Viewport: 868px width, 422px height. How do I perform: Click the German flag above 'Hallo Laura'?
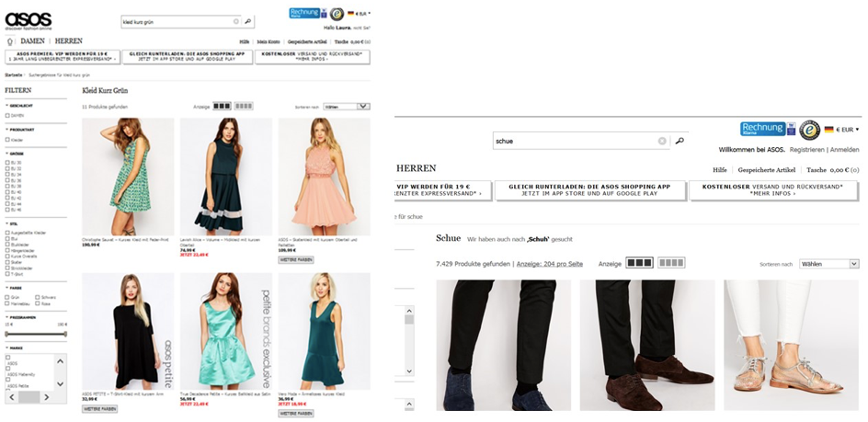tap(350, 13)
